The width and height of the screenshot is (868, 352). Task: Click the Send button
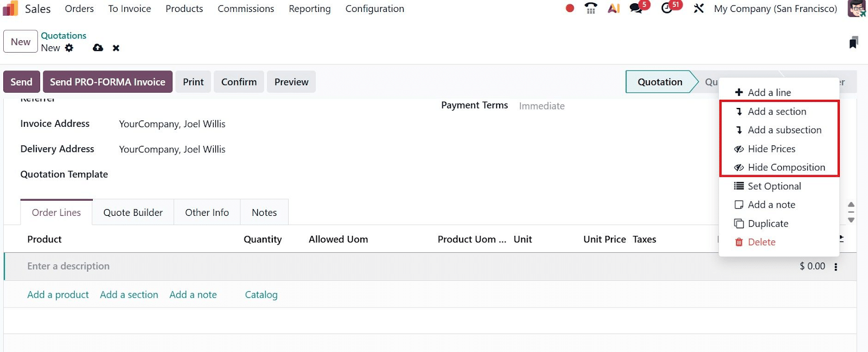pyautogui.click(x=22, y=82)
